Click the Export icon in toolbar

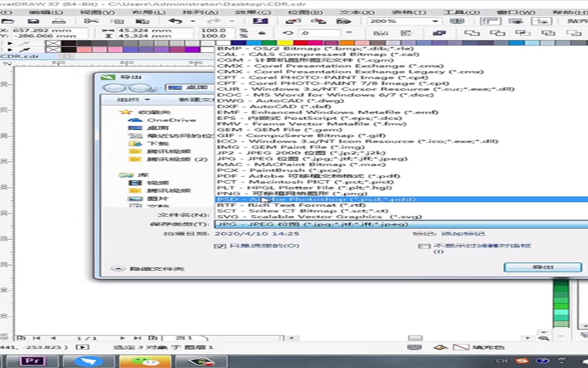(x=318, y=21)
